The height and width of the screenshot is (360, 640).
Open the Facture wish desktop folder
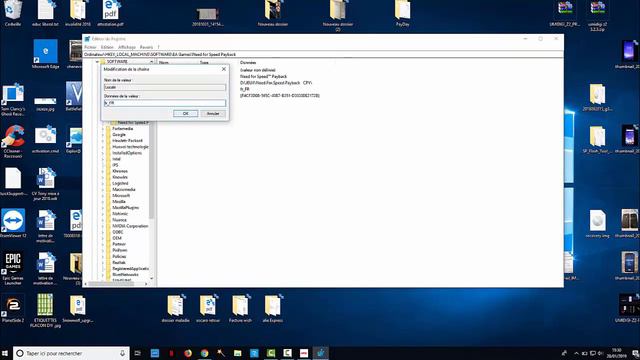click(240, 309)
